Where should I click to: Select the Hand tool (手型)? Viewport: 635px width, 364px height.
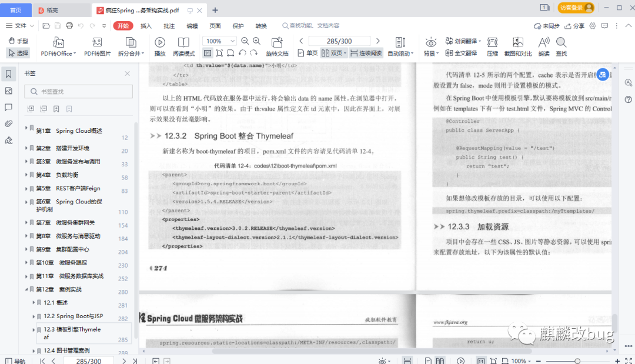click(18, 41)
